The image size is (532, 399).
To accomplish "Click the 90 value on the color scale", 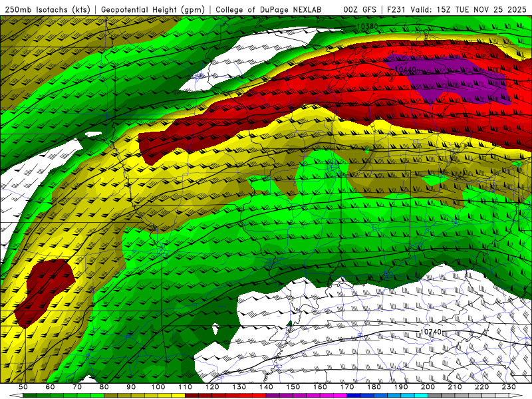I will coord(131,387).
